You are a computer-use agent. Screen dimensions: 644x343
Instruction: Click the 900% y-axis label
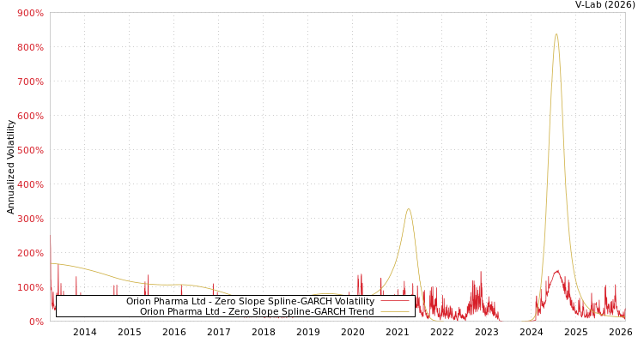tap(30, 13)
